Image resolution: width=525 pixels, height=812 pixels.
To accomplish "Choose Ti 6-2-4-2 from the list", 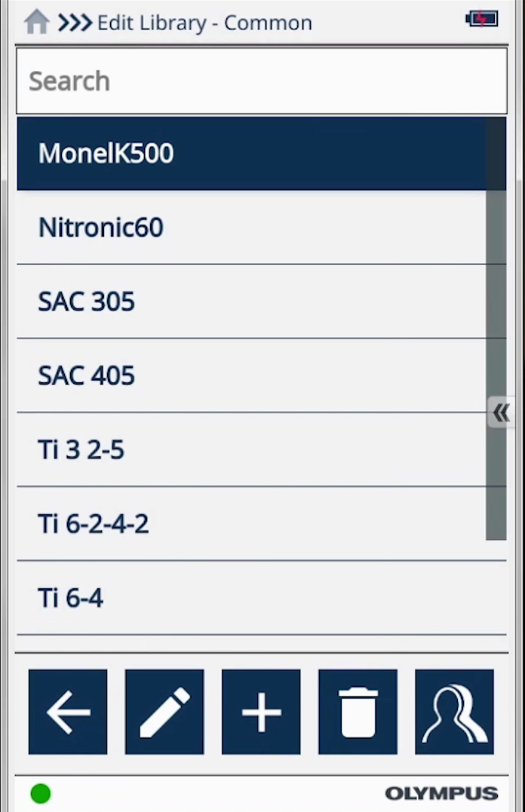I will tap(249, 523).
